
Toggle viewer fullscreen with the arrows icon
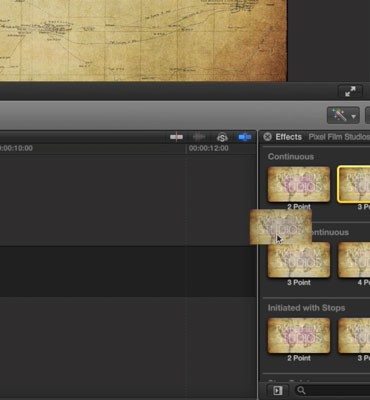point(350,91)
